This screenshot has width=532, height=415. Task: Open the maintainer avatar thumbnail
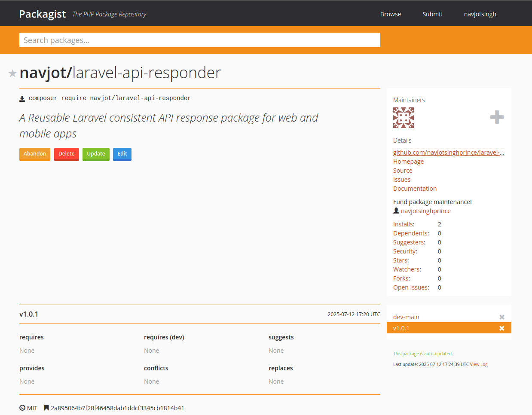pos(403,118)
